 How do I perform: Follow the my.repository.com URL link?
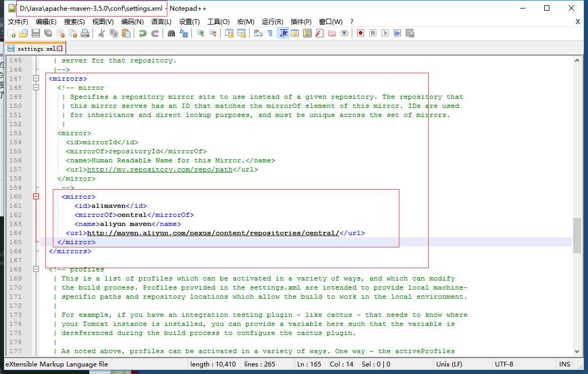click(x=160, y=169)
